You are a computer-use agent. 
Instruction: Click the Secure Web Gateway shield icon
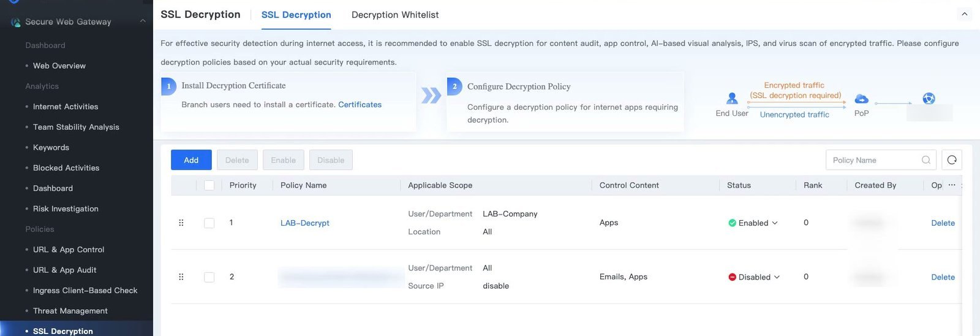tap(16, 22)
